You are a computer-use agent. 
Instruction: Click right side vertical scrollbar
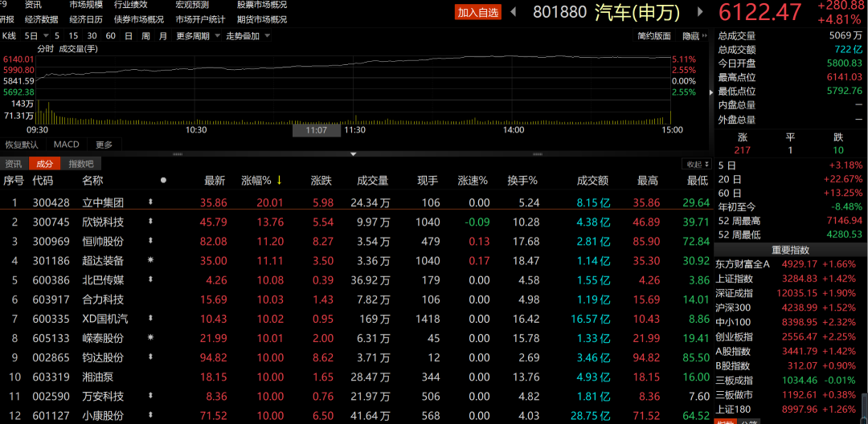coord(865,409)
